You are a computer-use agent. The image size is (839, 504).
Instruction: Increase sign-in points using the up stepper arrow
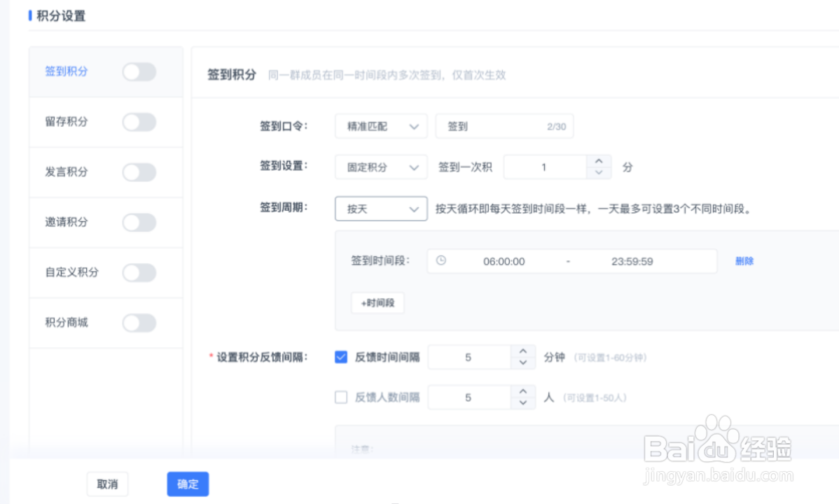pyautogui.click(x=599, y=162)
